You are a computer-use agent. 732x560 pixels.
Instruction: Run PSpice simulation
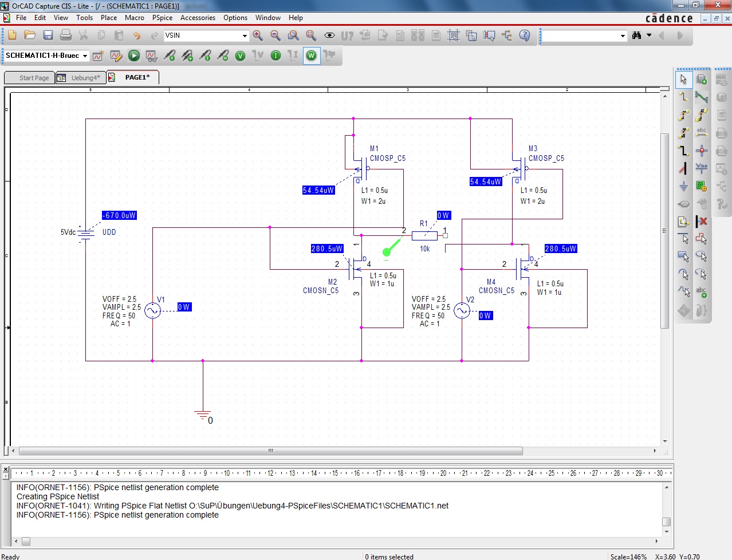click(133, 56)
